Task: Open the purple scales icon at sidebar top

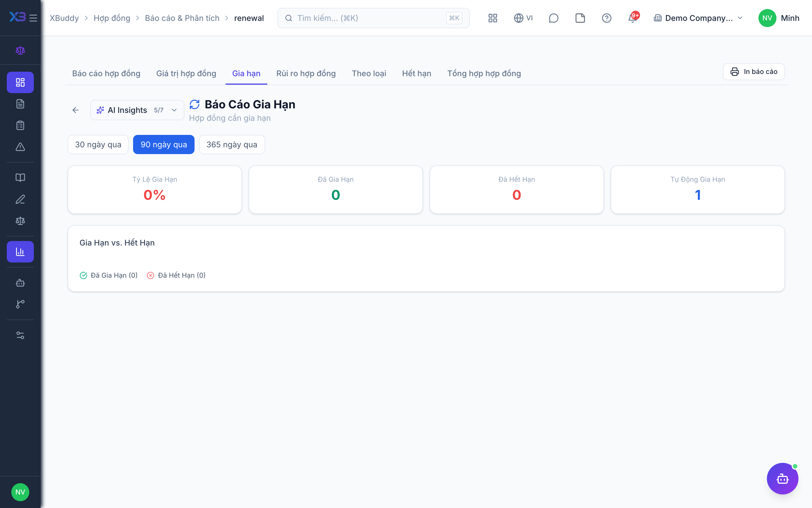Action: (20, 51)
